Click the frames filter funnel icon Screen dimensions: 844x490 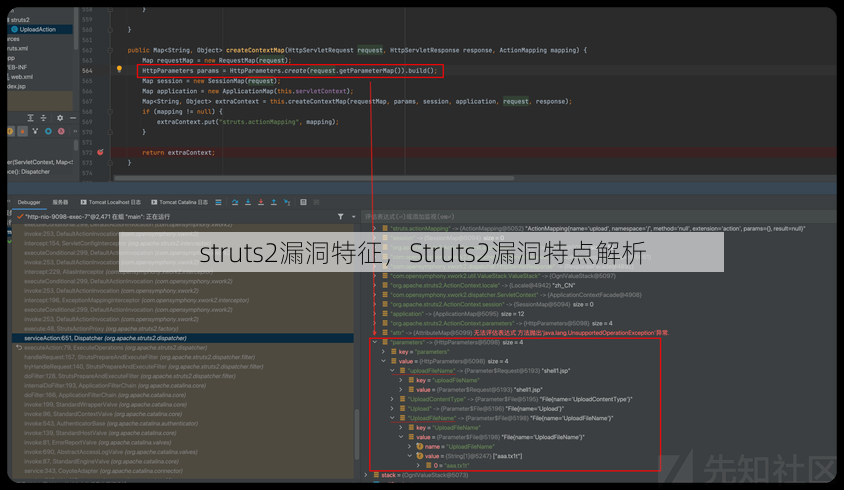click(x=340, y=216)
